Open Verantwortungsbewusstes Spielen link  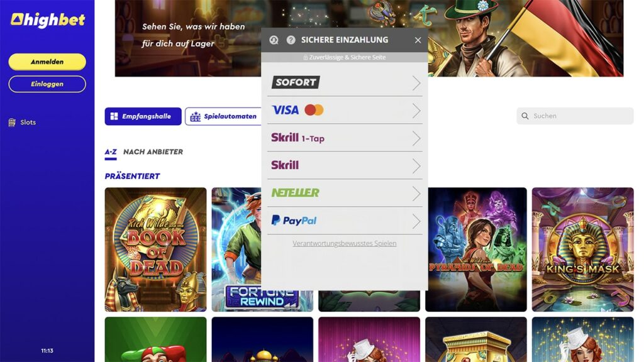345,243
